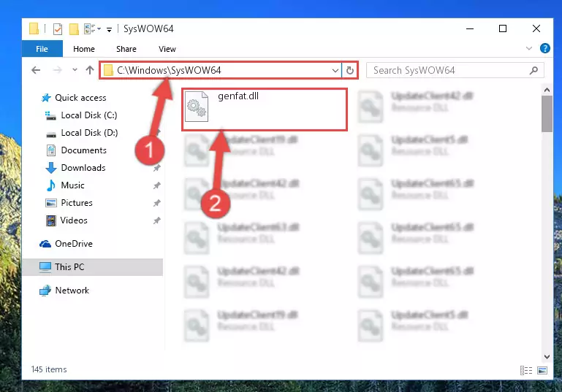Click the New Folder icon in the title bar
The height and width of the screenshot is (392, 562).
(x=74, y=29)
